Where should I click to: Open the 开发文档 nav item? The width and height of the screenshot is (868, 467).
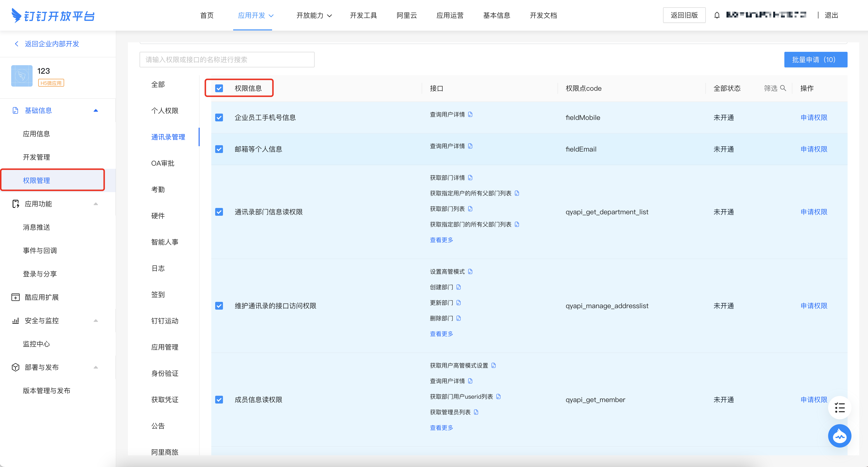(543, 16)
